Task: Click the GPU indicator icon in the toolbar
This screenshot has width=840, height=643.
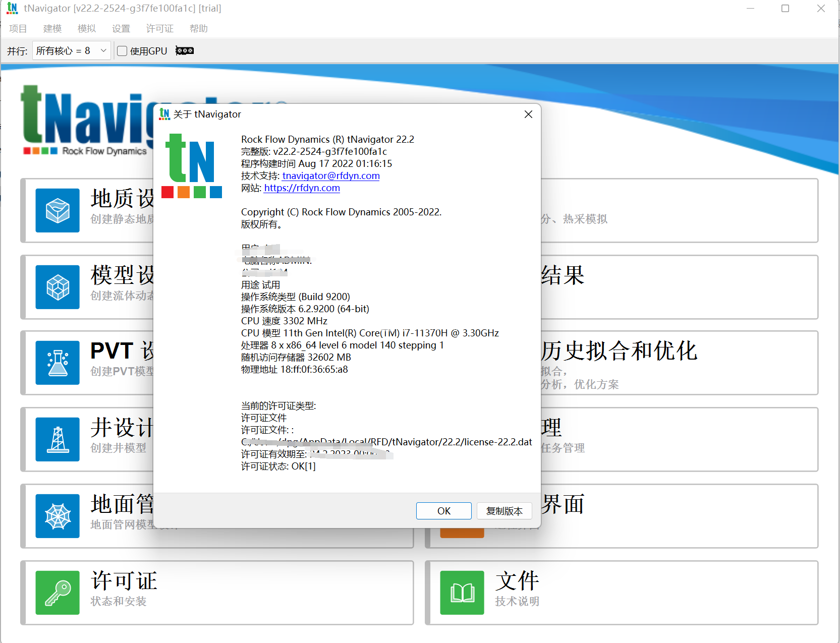Action: tap(184, 50)
